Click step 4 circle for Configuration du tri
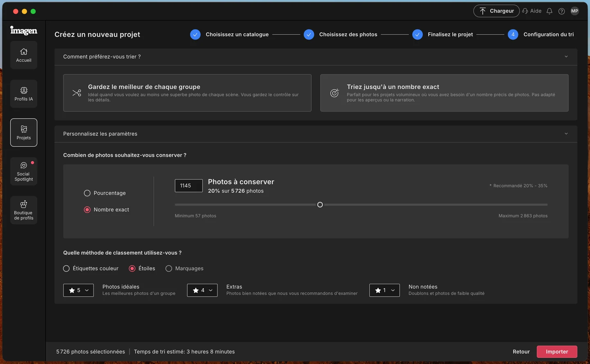 (x=513, y=34)
